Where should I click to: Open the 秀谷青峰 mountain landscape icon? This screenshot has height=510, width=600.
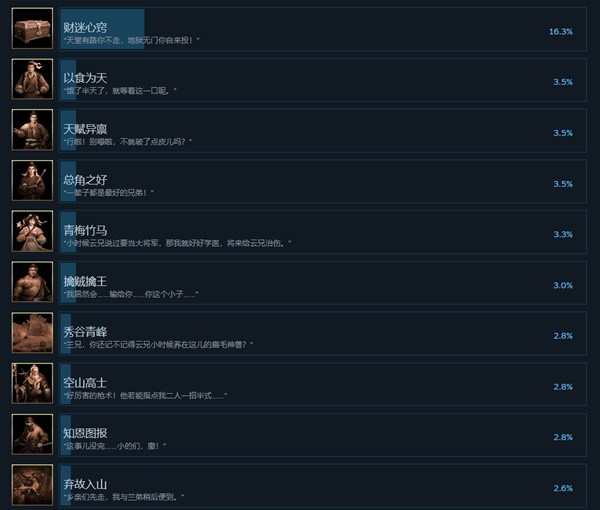point(32,332)
